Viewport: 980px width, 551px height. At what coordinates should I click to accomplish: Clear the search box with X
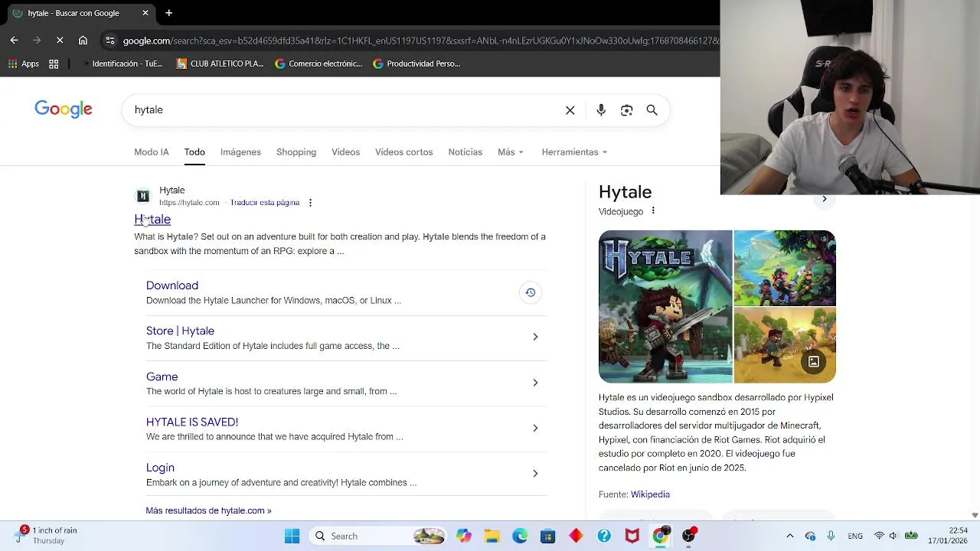(x=570, y=110)
